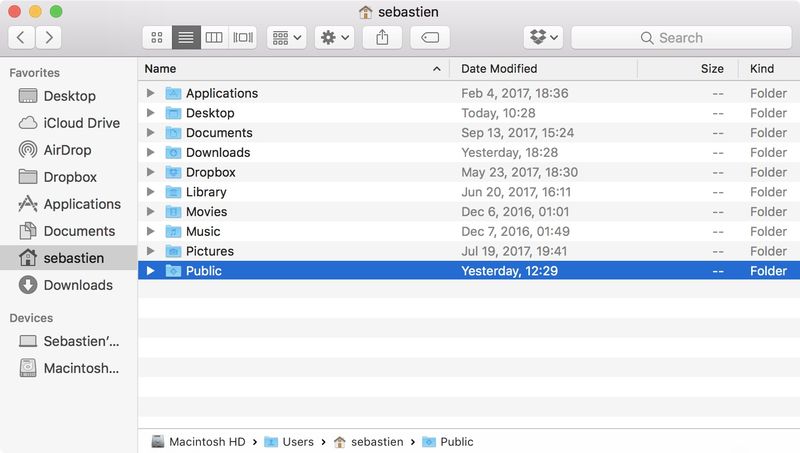Screen dimensions: 800x453
Task: Click Macintosh HD in the path bar
Action: coord(198,442)
